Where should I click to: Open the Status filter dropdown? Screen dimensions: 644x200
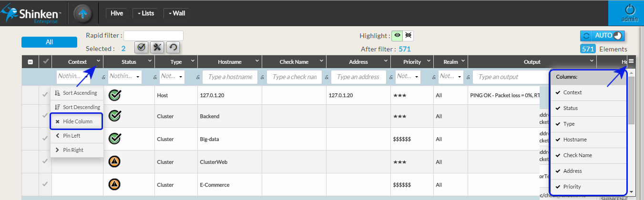[125, 77]
